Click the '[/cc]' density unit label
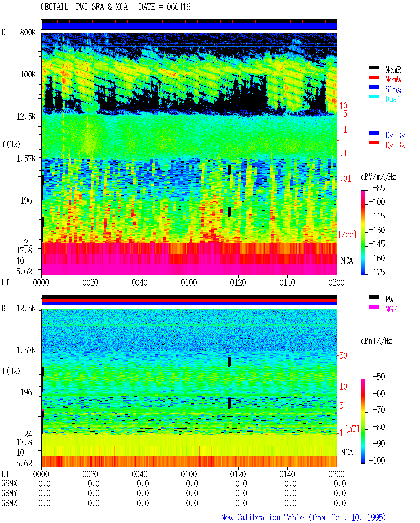420x523 pixels. (x=347, y=234)
